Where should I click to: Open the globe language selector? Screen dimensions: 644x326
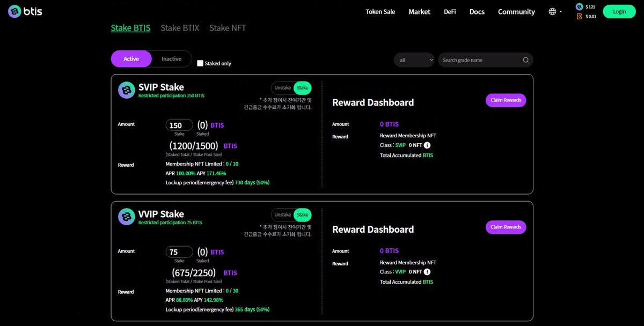[552, 11]
